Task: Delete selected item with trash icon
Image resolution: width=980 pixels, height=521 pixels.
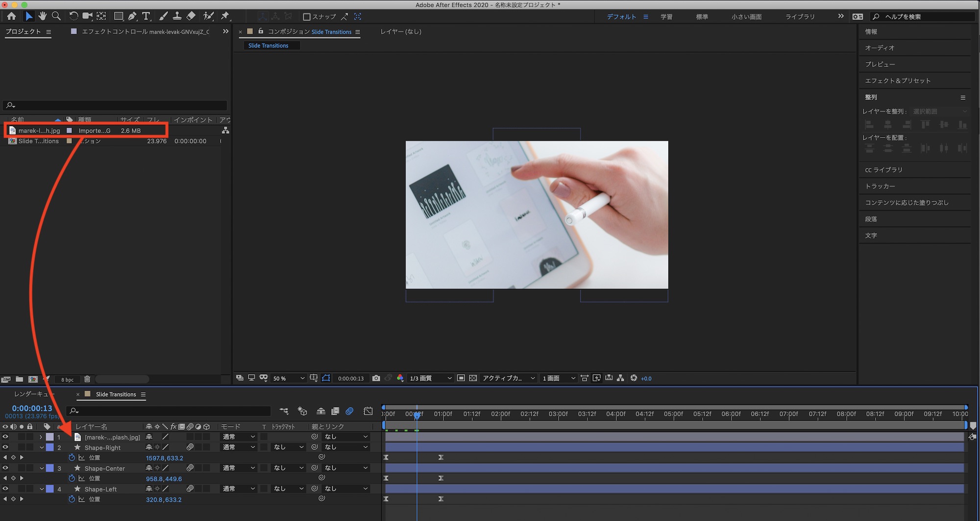Action: point(87,379)
